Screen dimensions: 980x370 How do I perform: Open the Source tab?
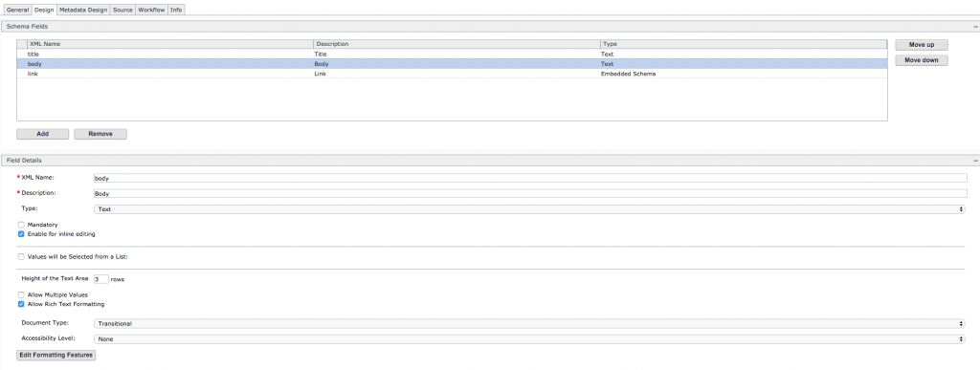tap(122, 10)
